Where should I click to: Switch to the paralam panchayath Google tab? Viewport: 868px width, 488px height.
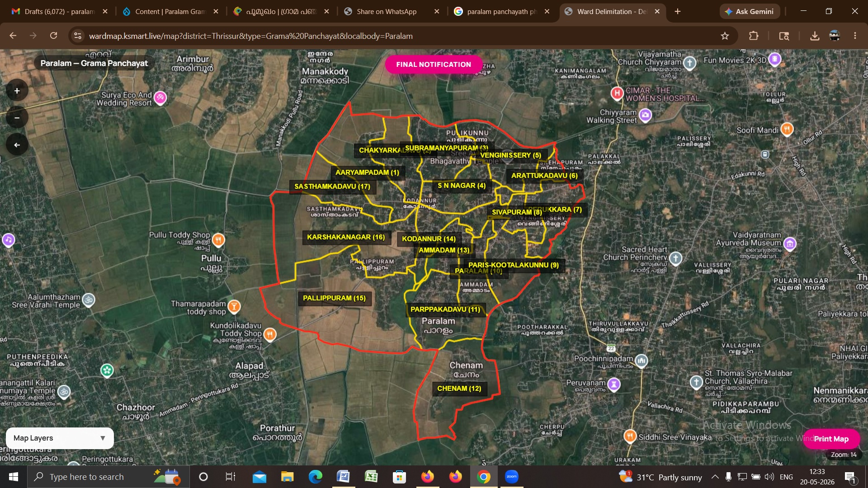502,12
